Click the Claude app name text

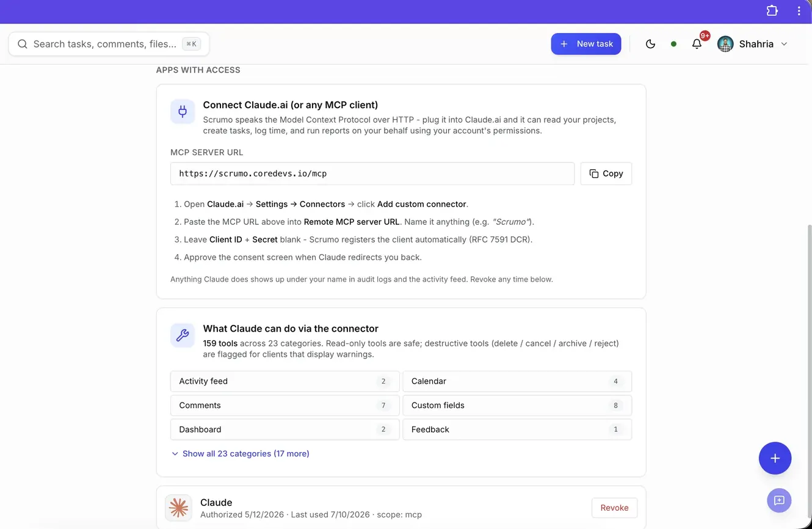pos(216,502)
